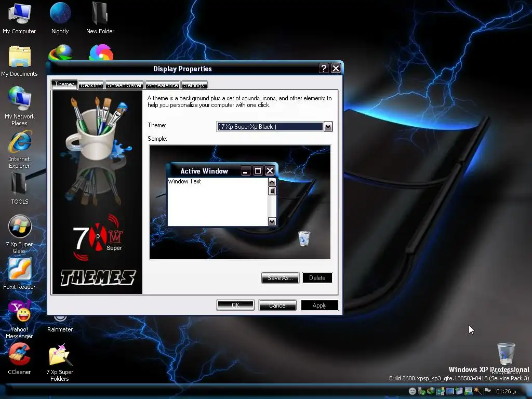Click the multicolored circle icon beside the download manager
The image size is (532, 399).
click(x=101, y=52)
